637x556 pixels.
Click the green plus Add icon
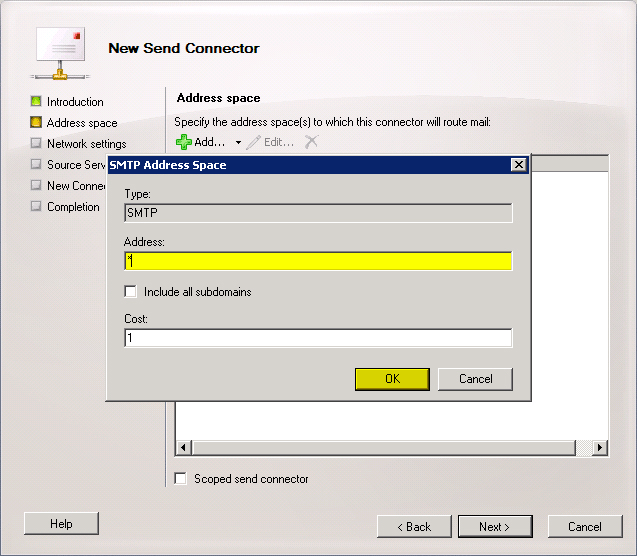tap(184, 142)
